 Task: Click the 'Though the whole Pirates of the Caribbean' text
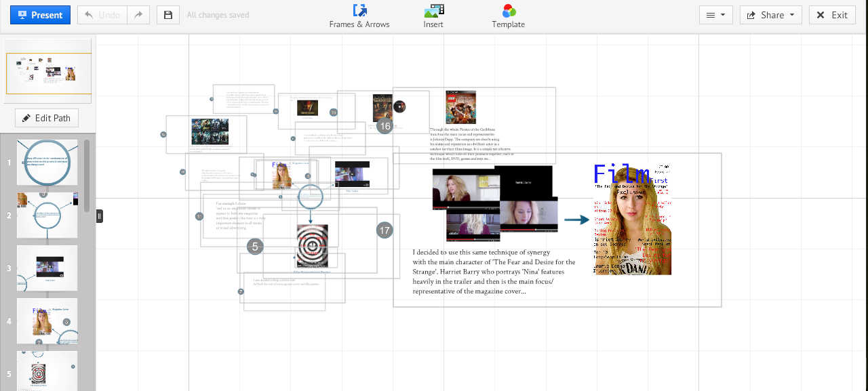tap(472, 144)
